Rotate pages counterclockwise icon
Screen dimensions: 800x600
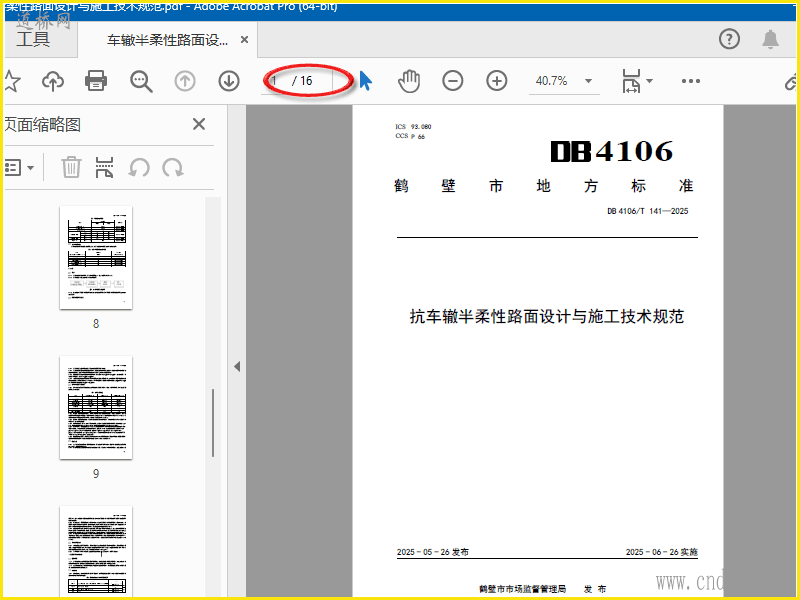[x=139, y=167]
